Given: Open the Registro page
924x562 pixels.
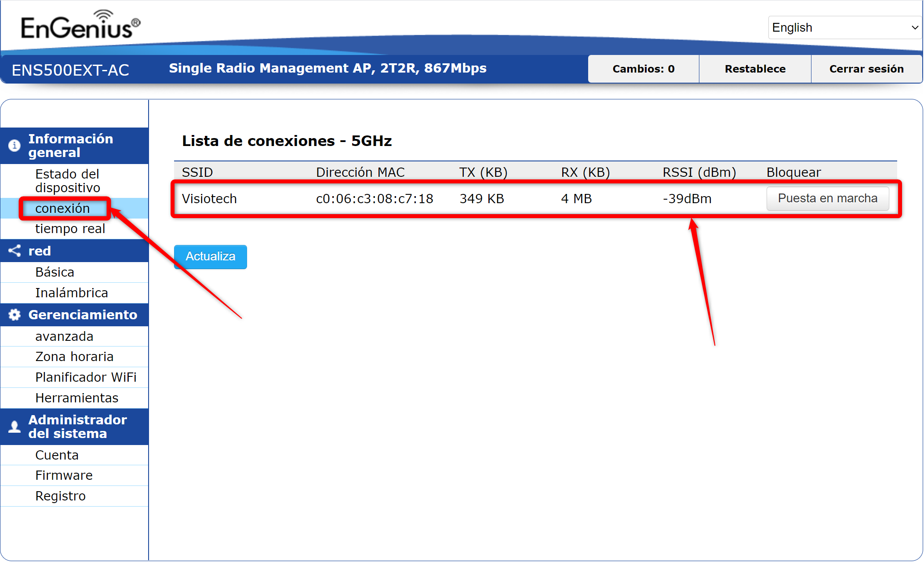Looking at the screenshot, I should click(x=74, y=496).
